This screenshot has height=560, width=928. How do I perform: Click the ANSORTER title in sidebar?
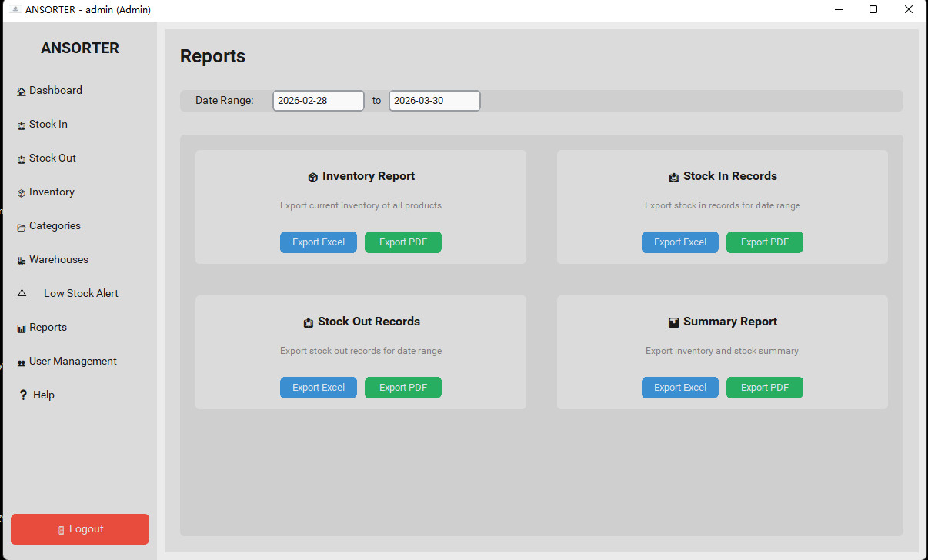click(80, 48)
